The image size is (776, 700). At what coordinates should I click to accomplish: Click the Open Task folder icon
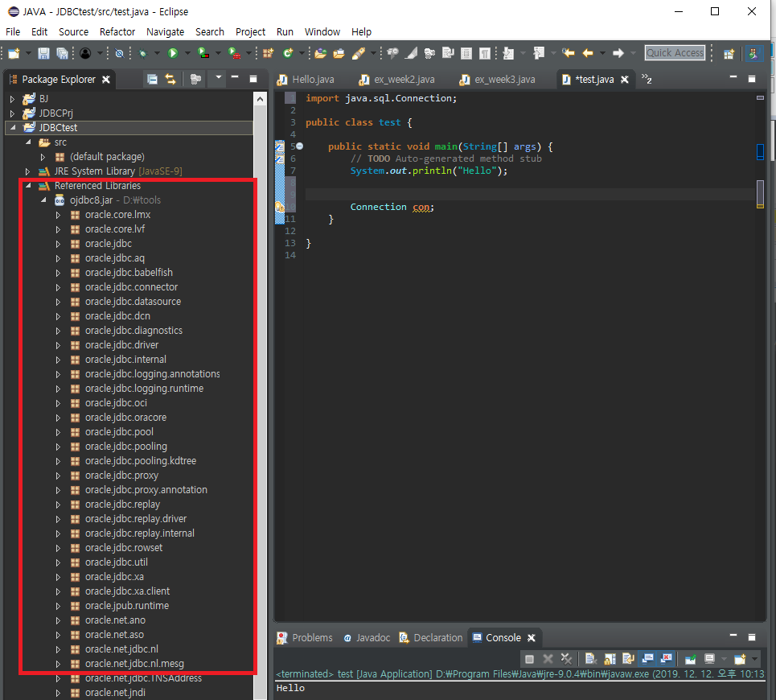pyautogui.click(x=339, y=53)
